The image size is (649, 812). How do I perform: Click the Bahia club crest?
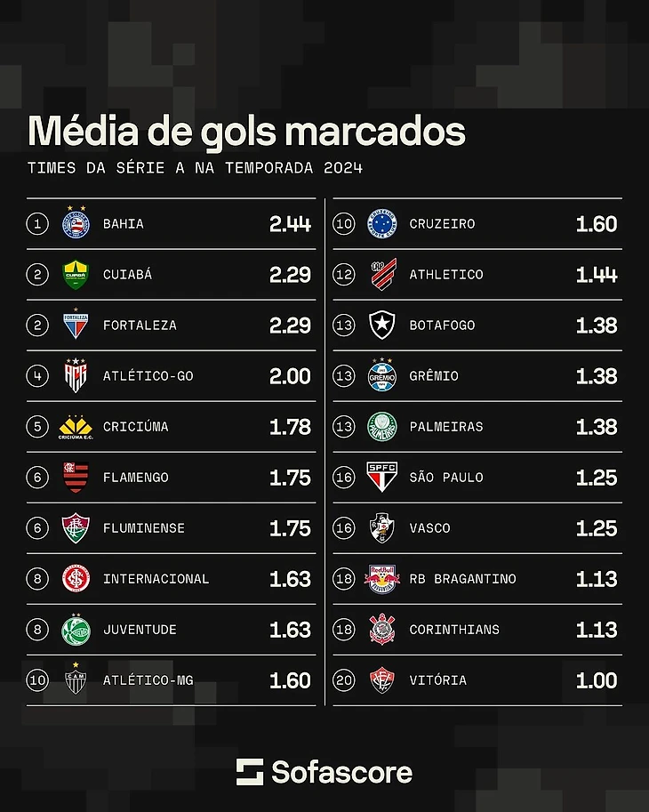pyautogui.click(x=76, y=223)
